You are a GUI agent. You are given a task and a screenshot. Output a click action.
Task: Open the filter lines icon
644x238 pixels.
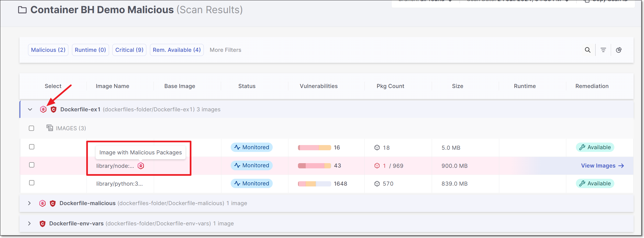[x=603, y=50]
